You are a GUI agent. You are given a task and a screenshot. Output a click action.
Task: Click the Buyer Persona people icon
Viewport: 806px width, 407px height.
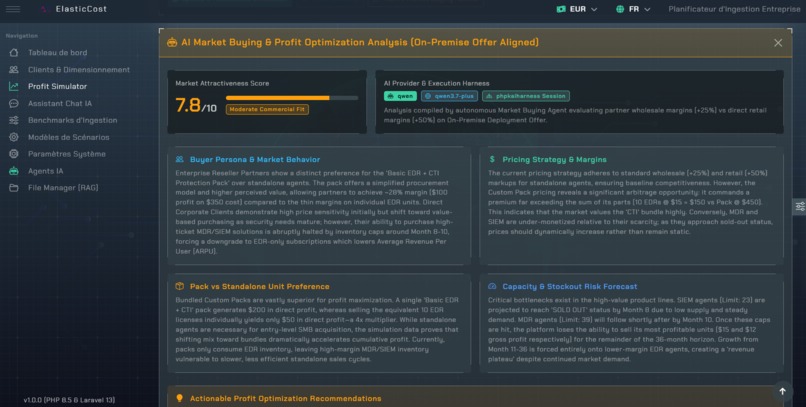tap(179, 159)
